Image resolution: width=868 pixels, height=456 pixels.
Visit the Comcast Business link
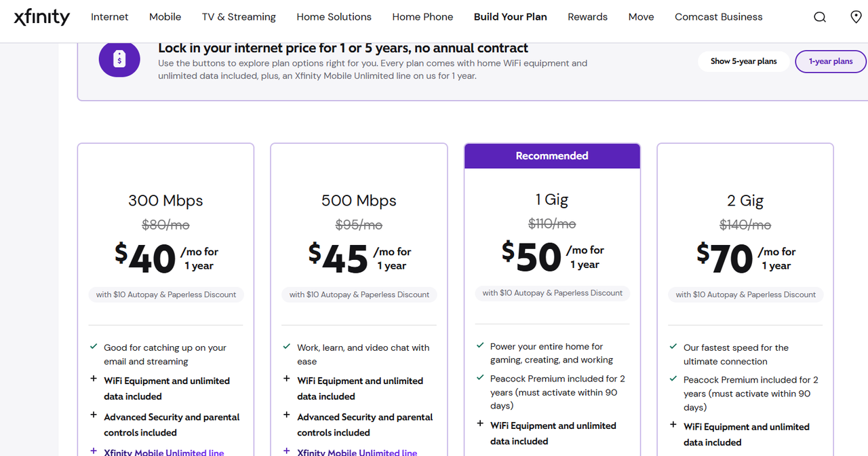[x=718, y=17]
